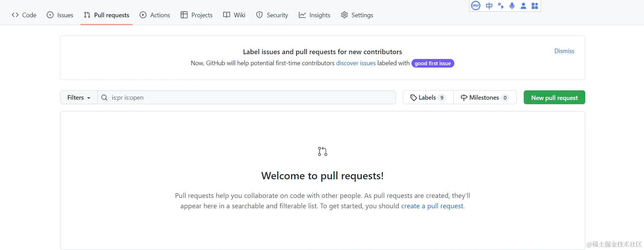This screenshot has height=250, width=644.
Task: Click the search magnifier icon
Action: [x=104, y=98]
